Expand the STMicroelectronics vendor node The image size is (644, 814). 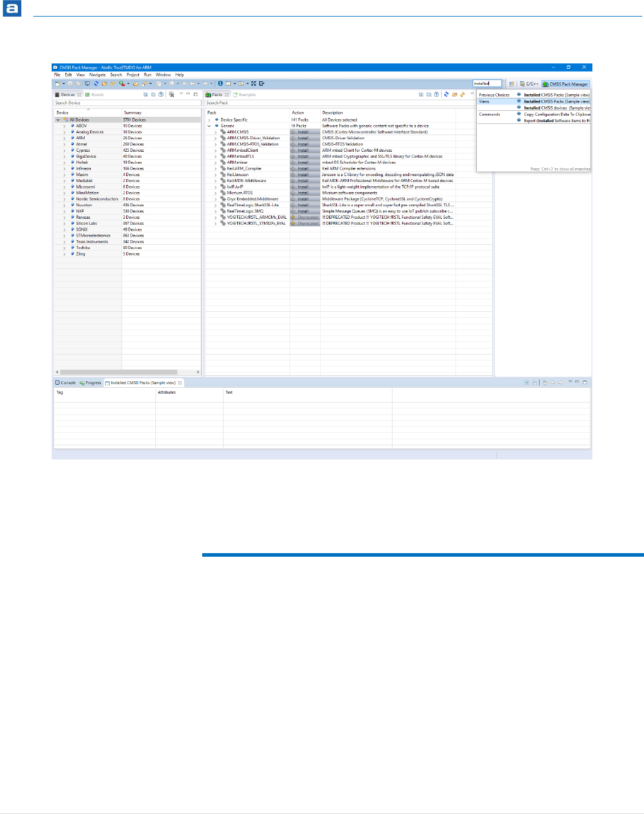pyautogui.click(x=64, y=235)
